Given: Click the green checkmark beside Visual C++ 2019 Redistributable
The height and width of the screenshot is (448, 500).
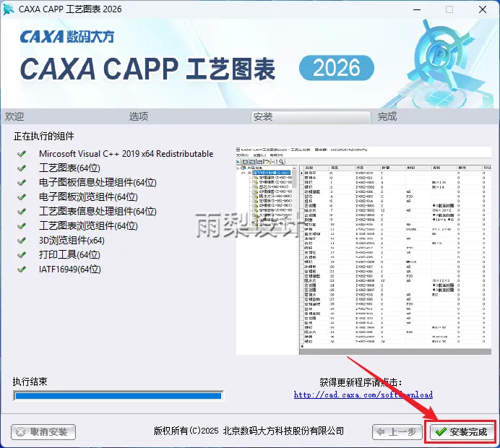Looking at the screenshot, I should pos(22,154).
